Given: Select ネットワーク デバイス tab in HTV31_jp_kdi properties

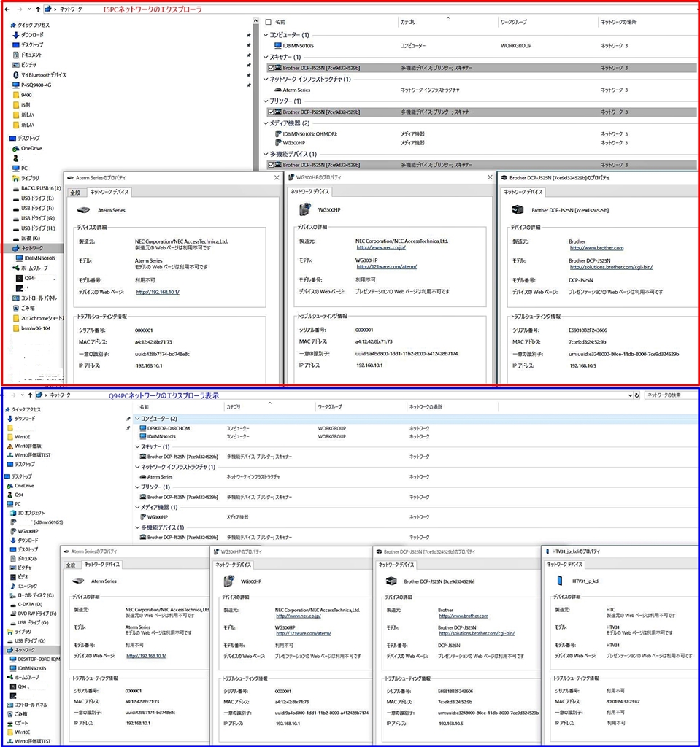Looking at the screenshot, I should [564, 564].
